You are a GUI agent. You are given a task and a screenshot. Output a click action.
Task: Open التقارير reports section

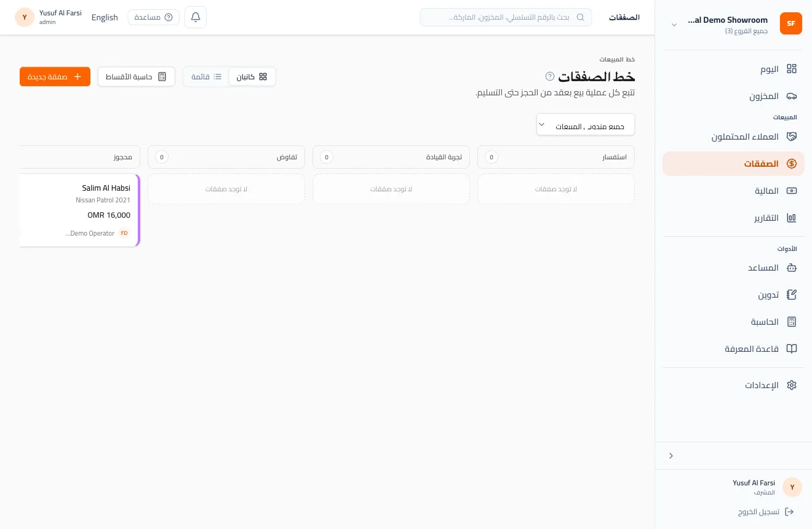pyautogui.click(x=733, y=218)
